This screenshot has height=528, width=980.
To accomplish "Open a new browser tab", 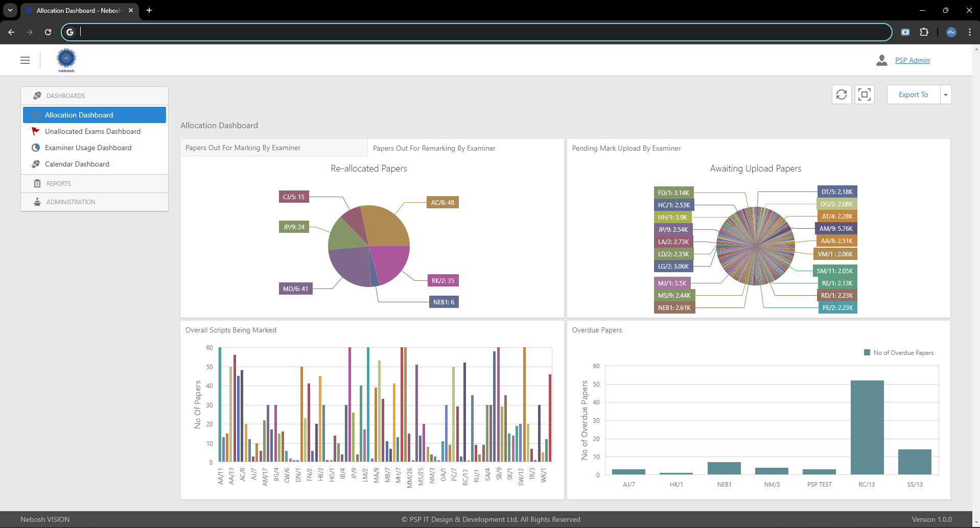I will 149,10.
